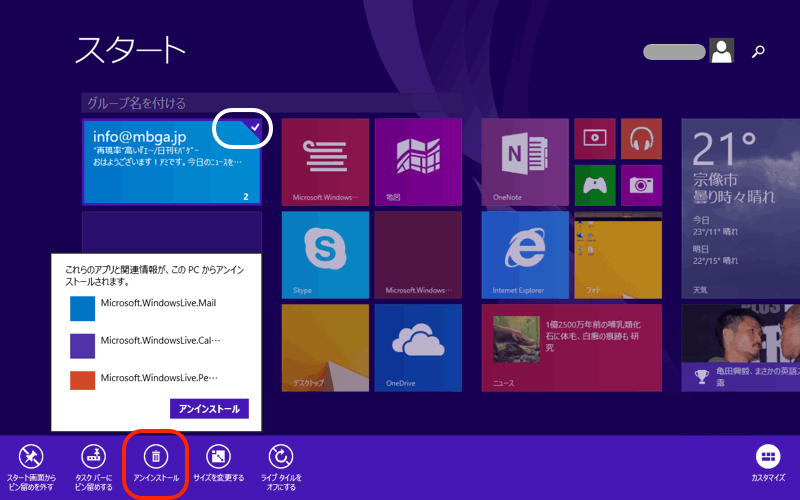
Task: Open the resize tile options
Action: 218,457
